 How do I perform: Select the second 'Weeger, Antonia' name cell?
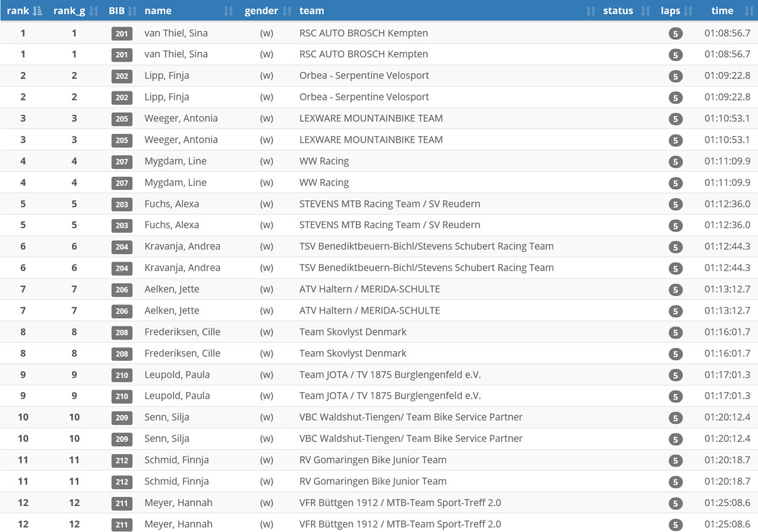click(x=181, y=140)
